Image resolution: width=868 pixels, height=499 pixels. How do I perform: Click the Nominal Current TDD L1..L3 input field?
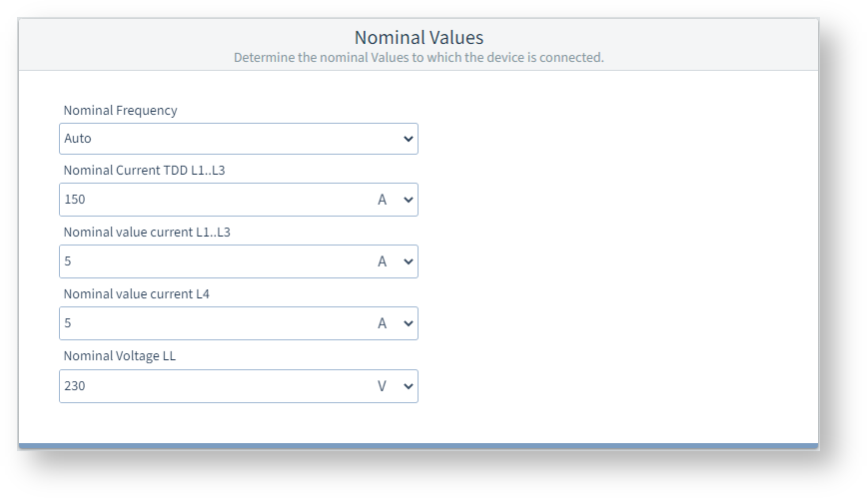pos(210,200)
